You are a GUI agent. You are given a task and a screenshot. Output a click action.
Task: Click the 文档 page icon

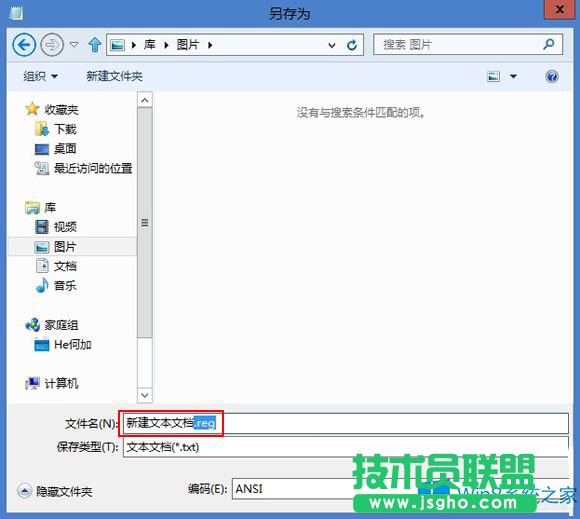pyautogui.click(x=42, y=266)
